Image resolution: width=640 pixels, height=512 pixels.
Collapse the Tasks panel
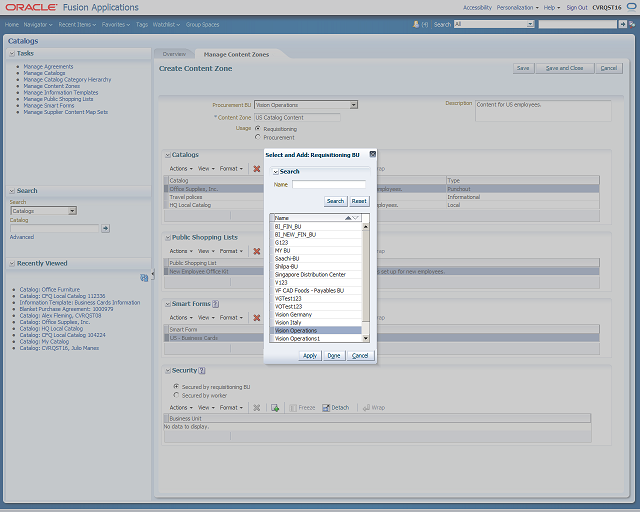tap(12, 53)
